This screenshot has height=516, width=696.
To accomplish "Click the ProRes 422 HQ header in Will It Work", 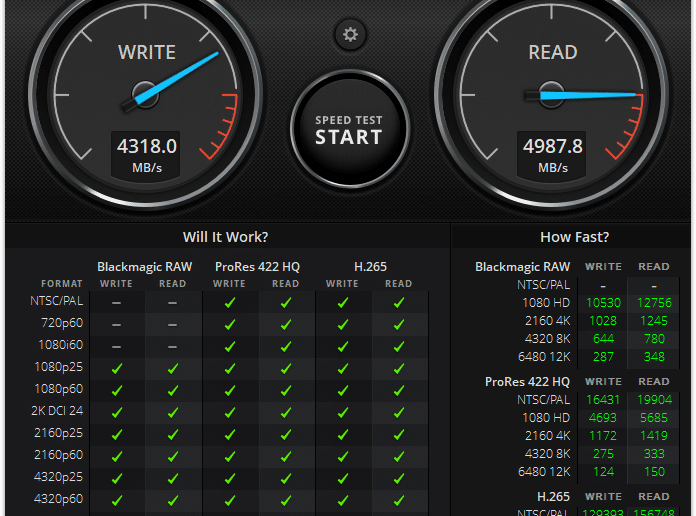I will click(x=257, y=266).
